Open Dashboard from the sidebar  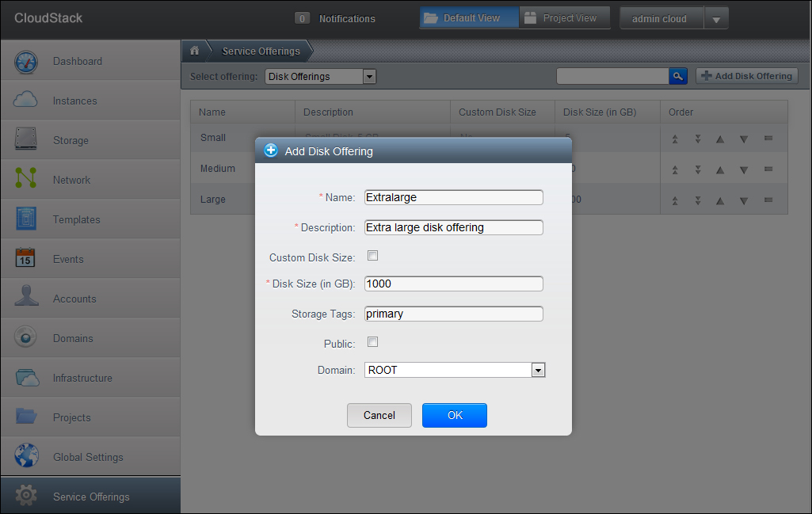(x=77, y=61)
